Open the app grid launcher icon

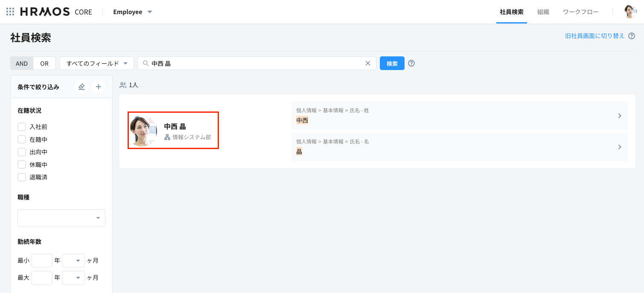click(x=10, y=12)
